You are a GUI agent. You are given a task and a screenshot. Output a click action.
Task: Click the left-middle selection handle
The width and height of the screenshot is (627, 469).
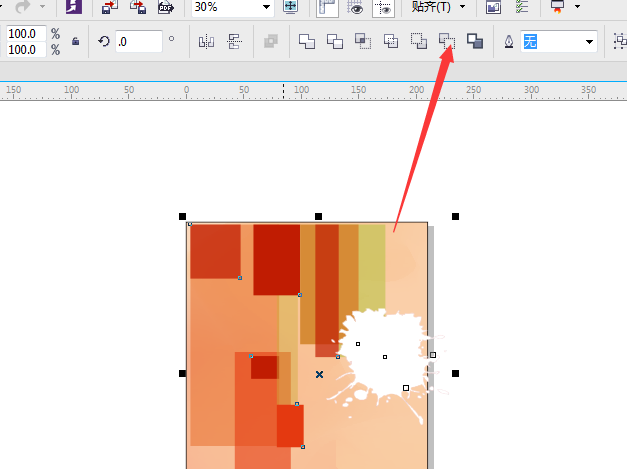(x=182, y=373)
